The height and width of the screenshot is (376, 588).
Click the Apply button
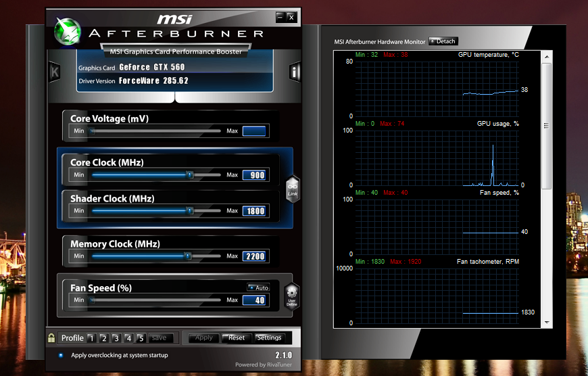point(203,337)
